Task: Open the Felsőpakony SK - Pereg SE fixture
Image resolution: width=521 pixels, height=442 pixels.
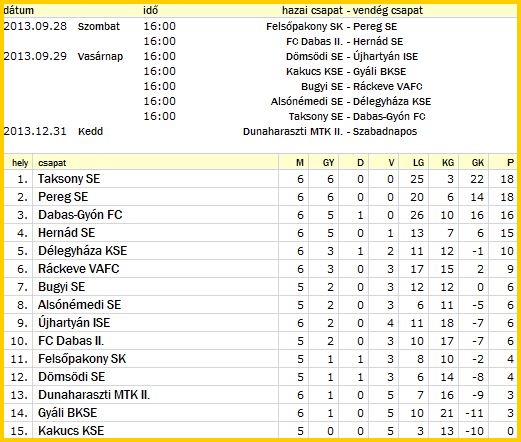Action: (332, 26)
